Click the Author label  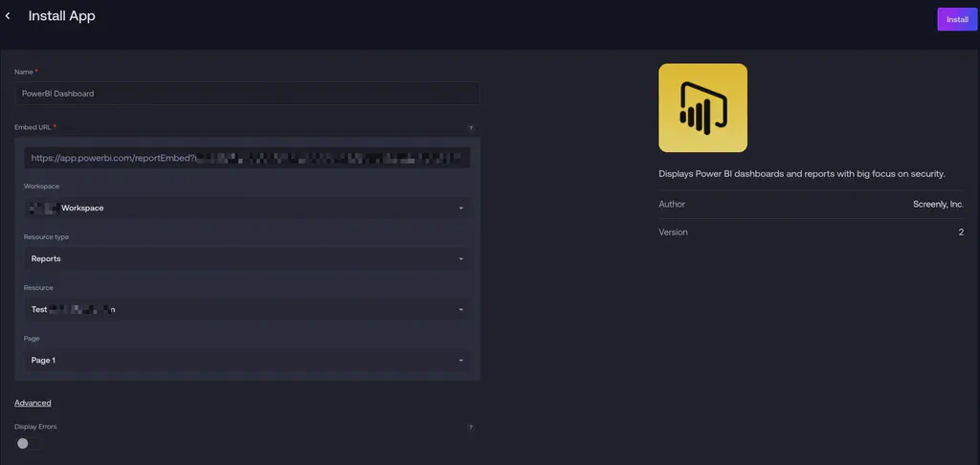tap(672, 204)
